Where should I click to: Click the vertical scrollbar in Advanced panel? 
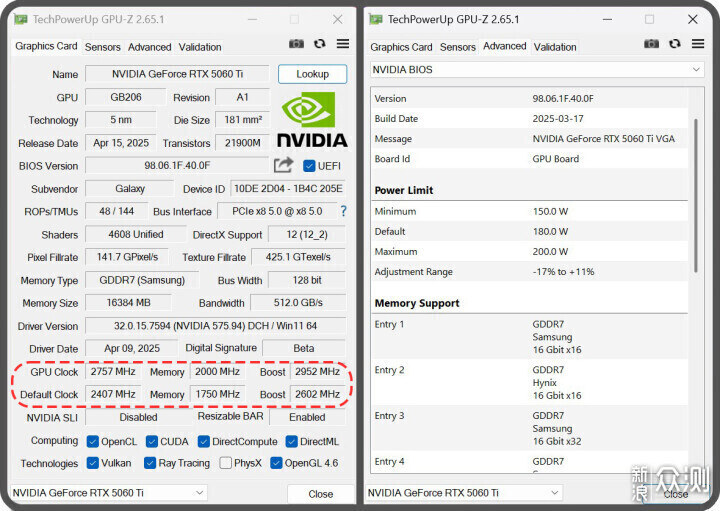pos(696,195)
